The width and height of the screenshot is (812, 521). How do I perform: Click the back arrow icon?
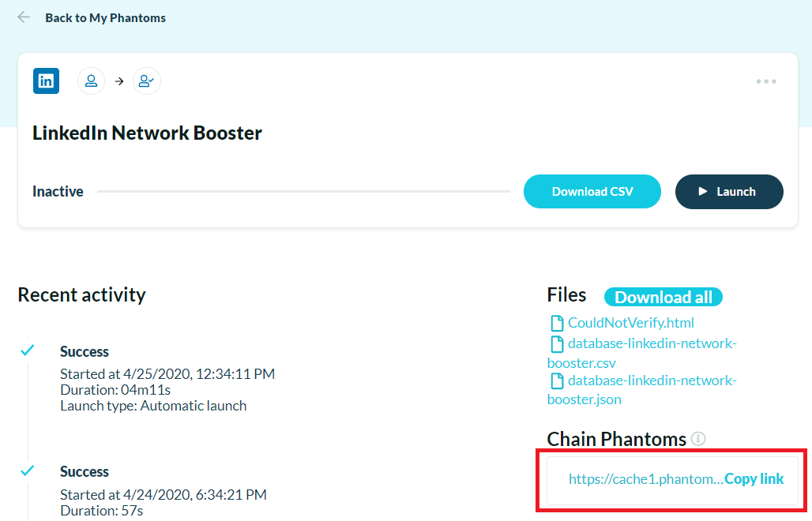(x=24, y=17)
